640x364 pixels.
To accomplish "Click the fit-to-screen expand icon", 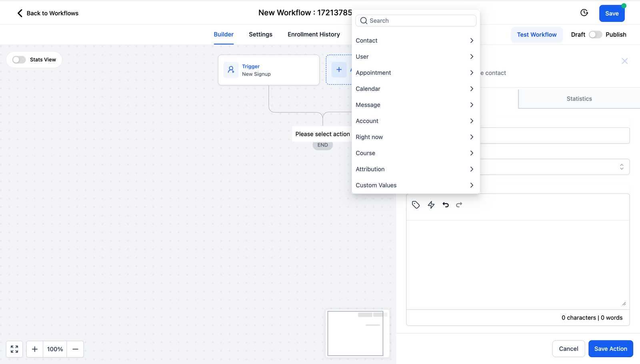I will [14, 349].
